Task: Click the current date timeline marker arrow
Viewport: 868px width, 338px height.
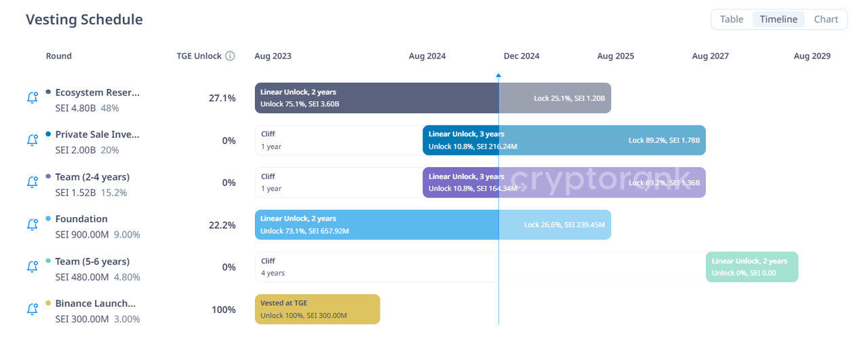Action: (x=498, y=76)
